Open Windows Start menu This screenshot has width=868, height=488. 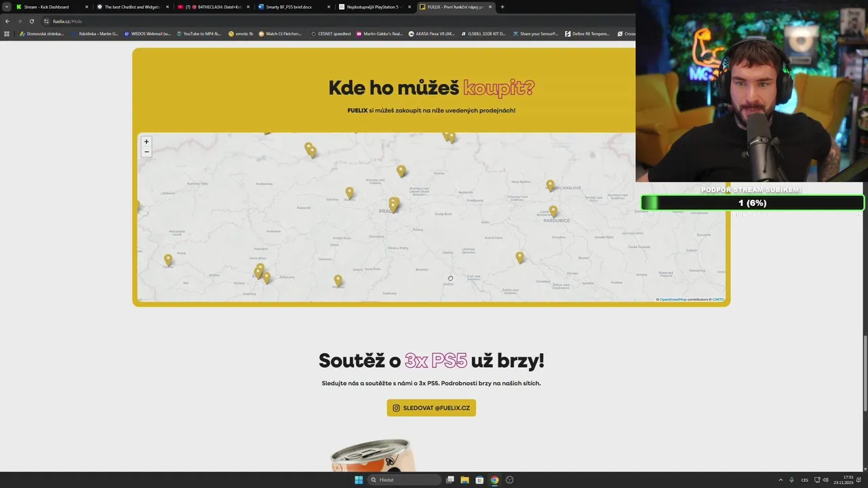coord(359,480)
